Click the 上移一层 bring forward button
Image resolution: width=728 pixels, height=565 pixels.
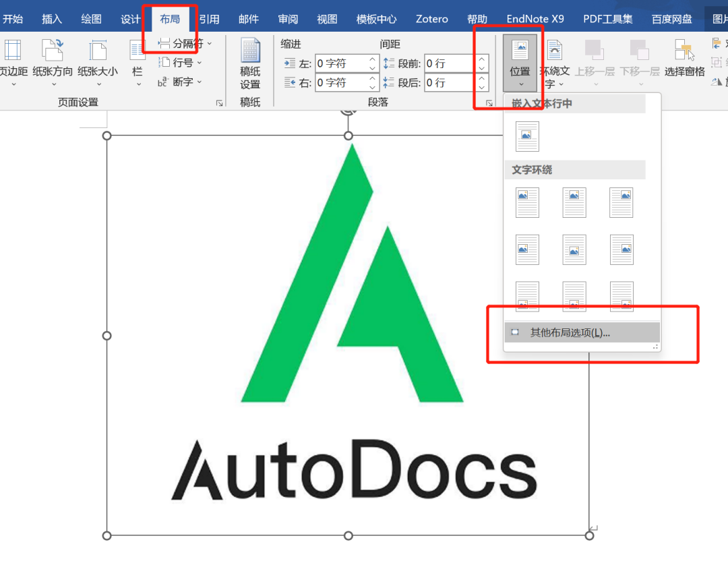pos(595,63)
